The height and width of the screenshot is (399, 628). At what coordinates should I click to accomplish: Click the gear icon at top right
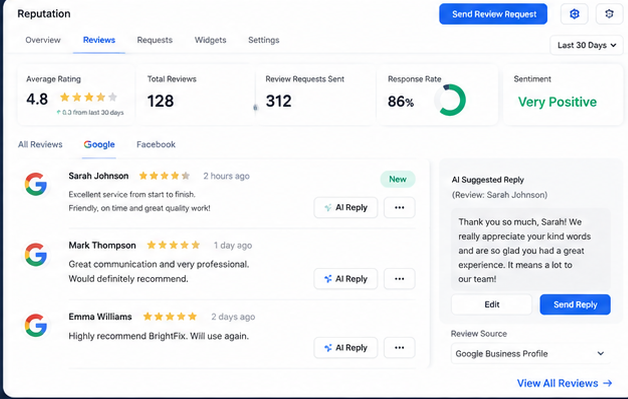(609, 14)
